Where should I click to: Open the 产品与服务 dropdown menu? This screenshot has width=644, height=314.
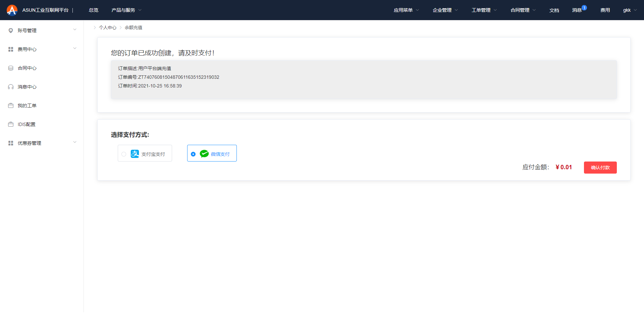[x=126, y=10]
